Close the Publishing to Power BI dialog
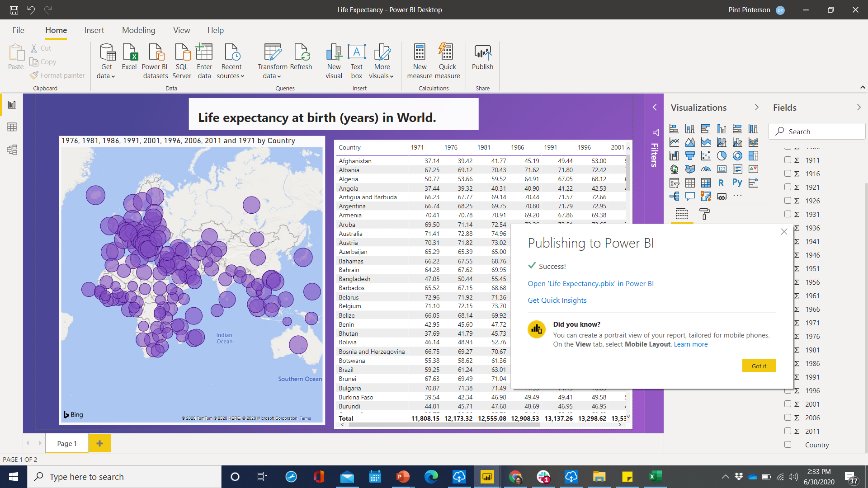This screenshot has width=868, height=488. click(x=784, y=231)
